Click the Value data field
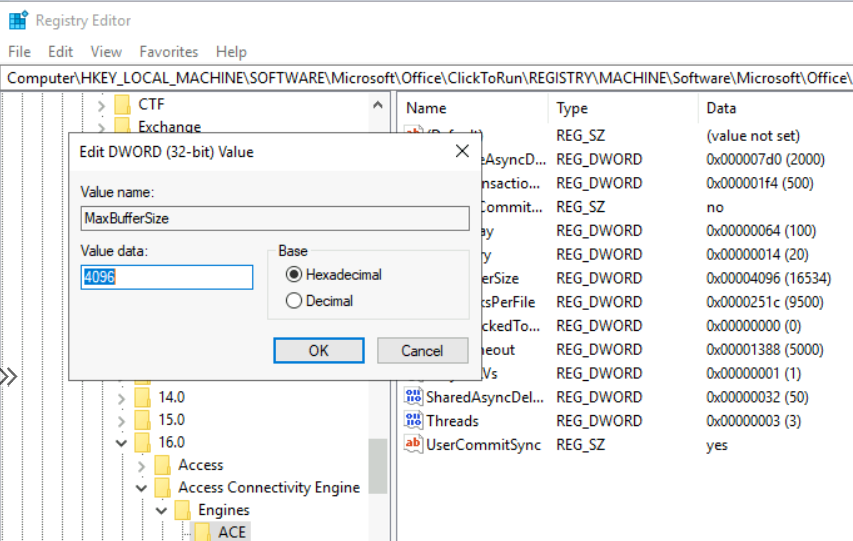853x541 pixels. pyautogui.click(x=166, y=277)
